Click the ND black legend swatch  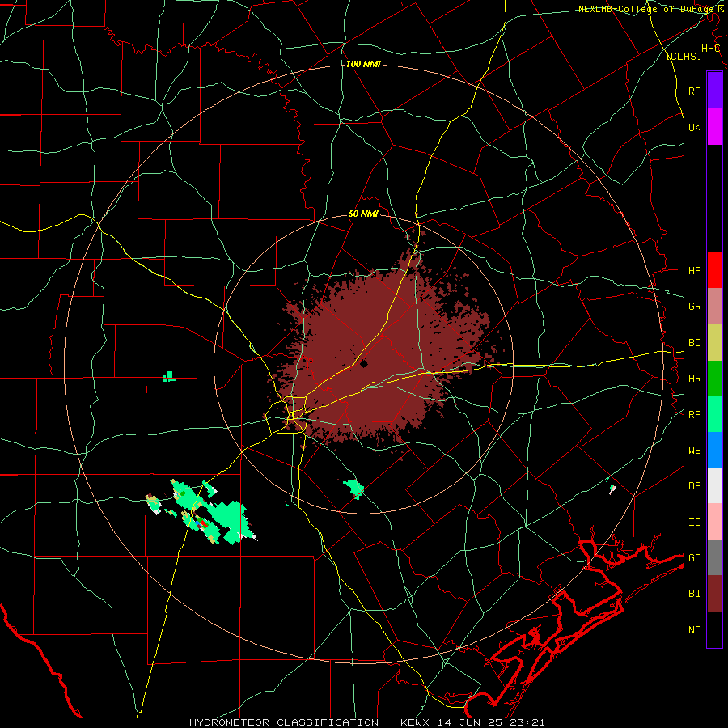pyautogui.click(x=714, y=629)
